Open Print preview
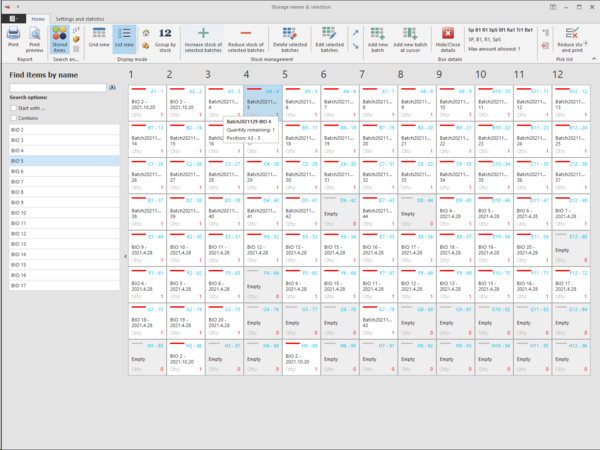The height and width of the screenshot is (450, 600). (x=35, y=36)
